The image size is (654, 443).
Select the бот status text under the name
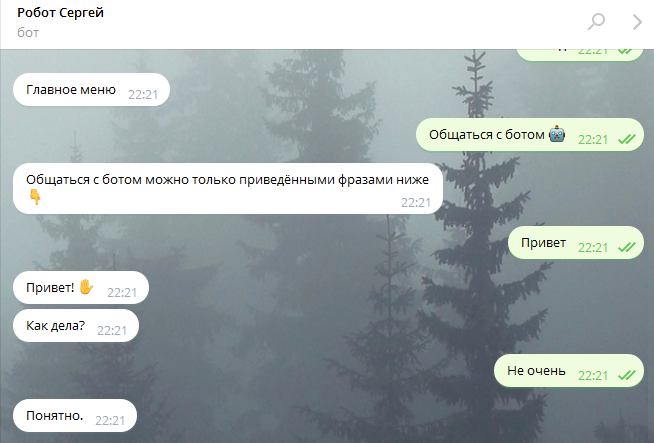[x=28, y=33]
